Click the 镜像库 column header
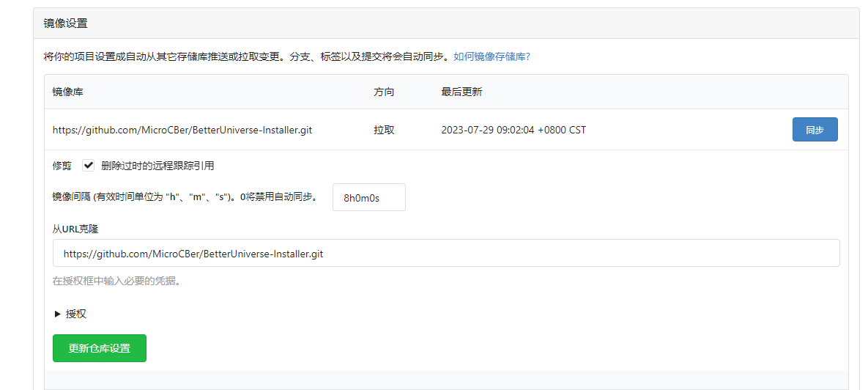 coord(68,92)
